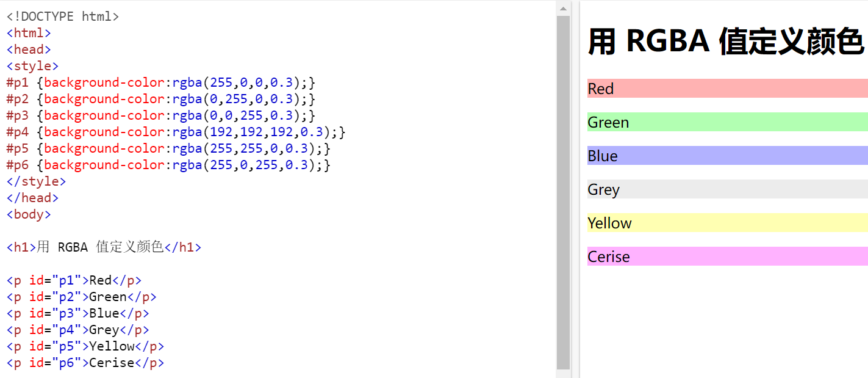This screenshot has height=378, width=868.
Task: Select the opening style tag in code
Action: pyautogui.click(x=32, y=65)
